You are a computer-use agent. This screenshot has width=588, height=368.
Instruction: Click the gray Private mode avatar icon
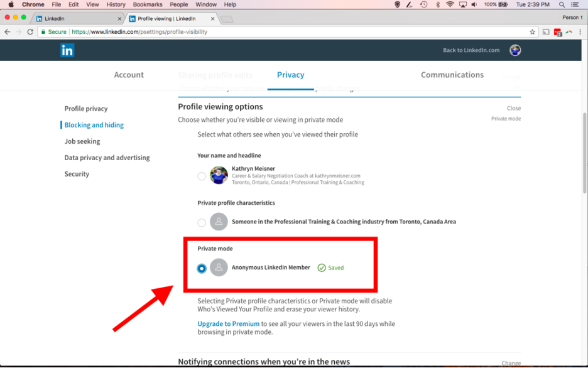[219, 268]
